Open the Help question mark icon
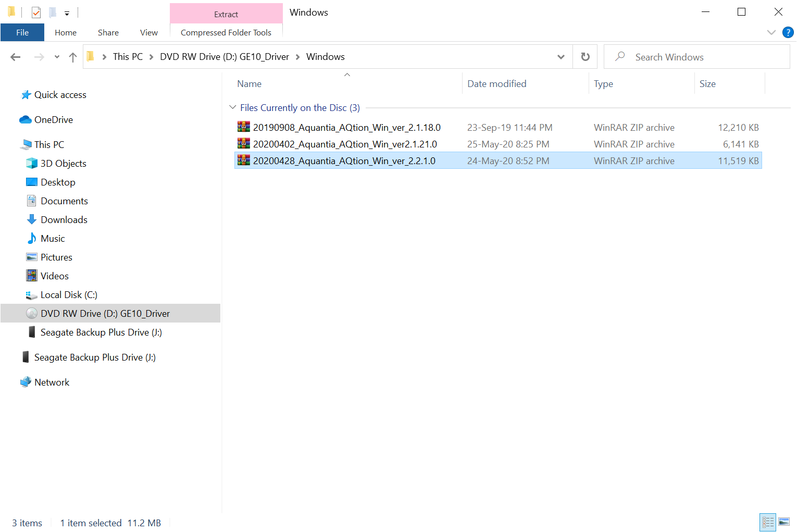The width and height of the screenshot is (797, 532). pos(788,32)
